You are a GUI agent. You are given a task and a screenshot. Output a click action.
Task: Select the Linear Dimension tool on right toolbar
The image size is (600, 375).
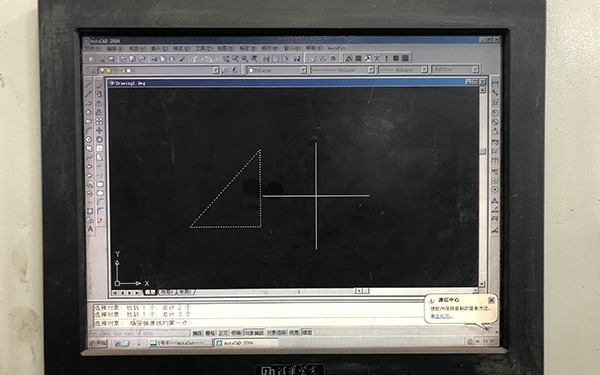click(x=495, y=84)
